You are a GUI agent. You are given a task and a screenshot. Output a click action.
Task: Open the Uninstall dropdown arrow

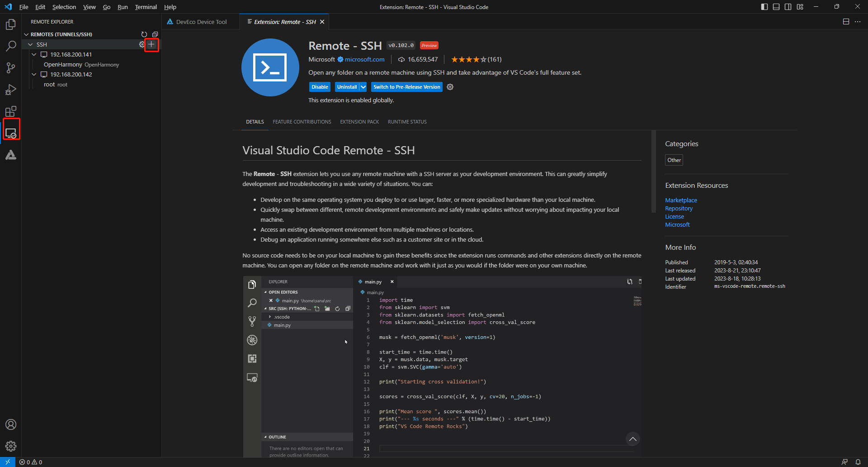363,87
